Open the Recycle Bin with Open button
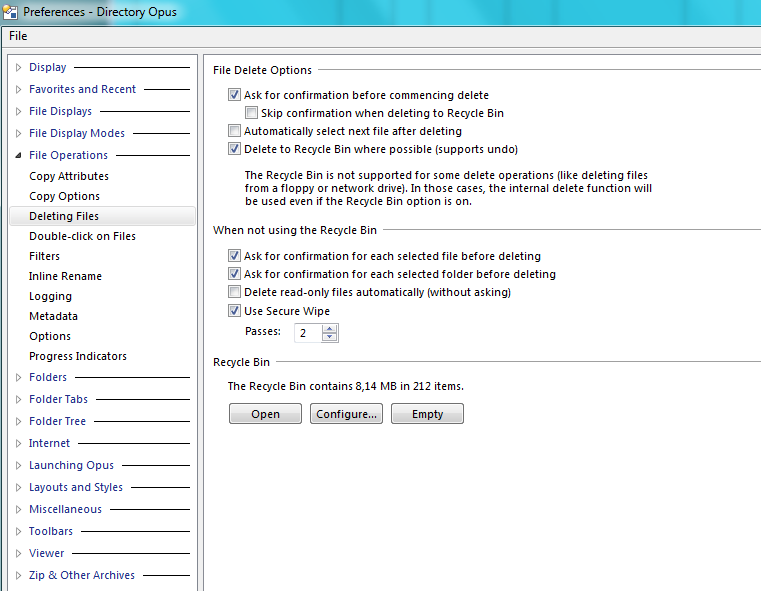Viewport: 761px width, 591px height. tap(265, 414)
